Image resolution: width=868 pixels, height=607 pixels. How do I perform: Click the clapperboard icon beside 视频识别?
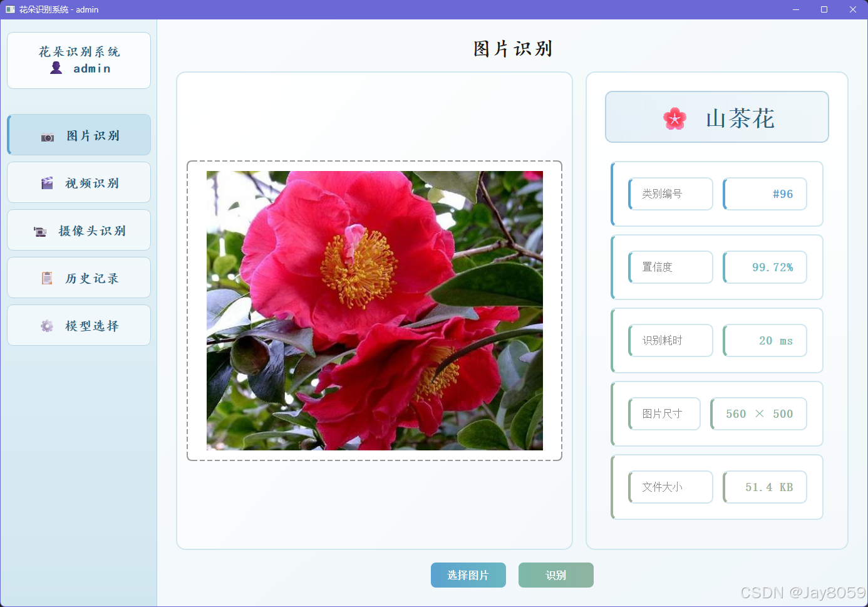(x=47, y=183)
